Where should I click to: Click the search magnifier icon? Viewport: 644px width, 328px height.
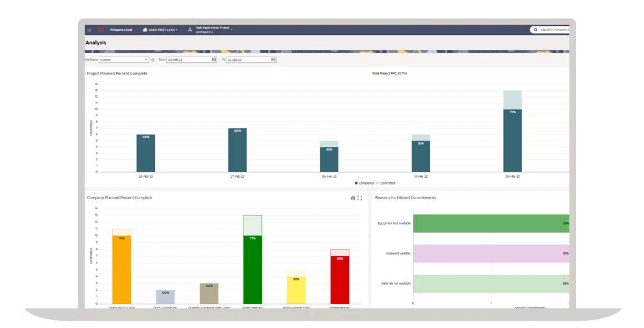[x=535, y=30]
